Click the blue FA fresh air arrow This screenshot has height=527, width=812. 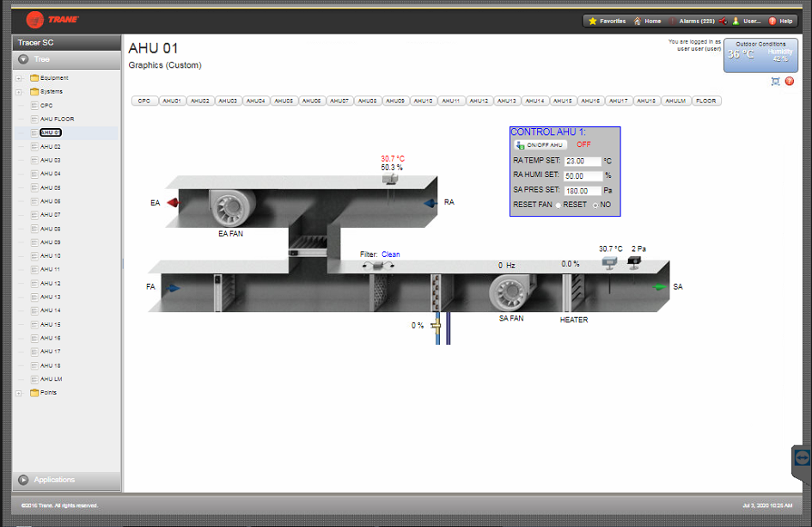point(174,288)
